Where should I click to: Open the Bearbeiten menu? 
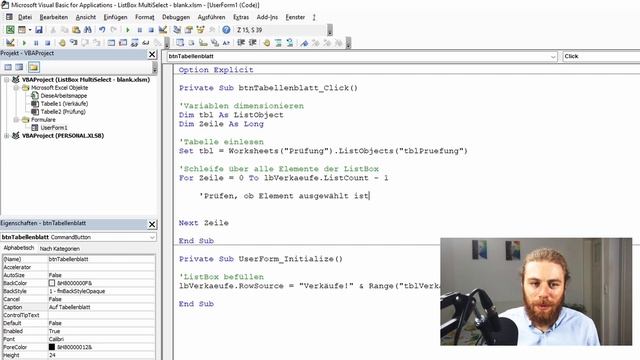coord(53,17)
